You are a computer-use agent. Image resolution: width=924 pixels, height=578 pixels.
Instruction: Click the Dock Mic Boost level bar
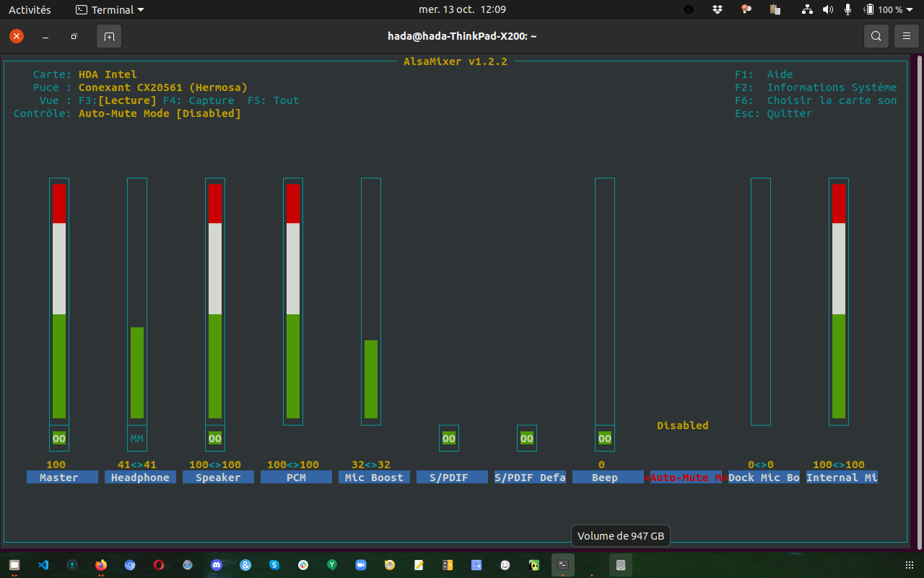click(x=761, y=301)
